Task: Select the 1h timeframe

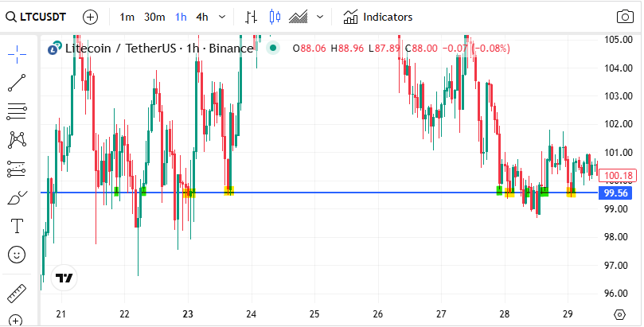Action: (x=181, y=18)
